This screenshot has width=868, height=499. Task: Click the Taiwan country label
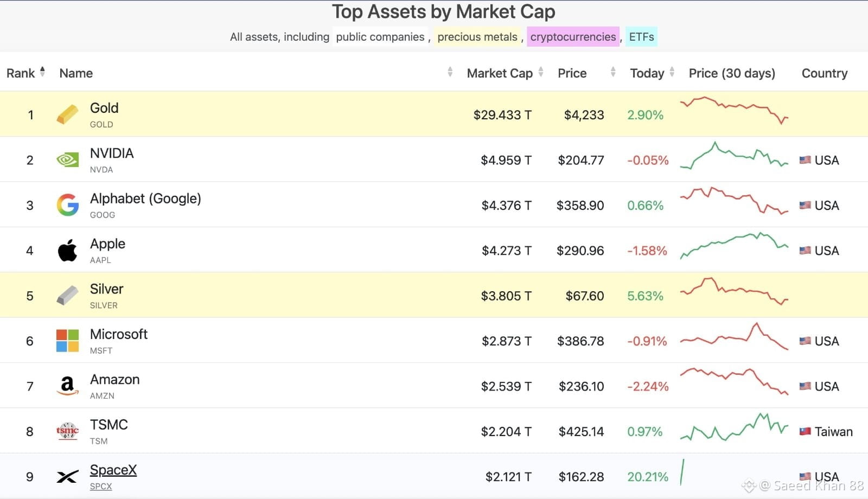(x=834, y=432)
